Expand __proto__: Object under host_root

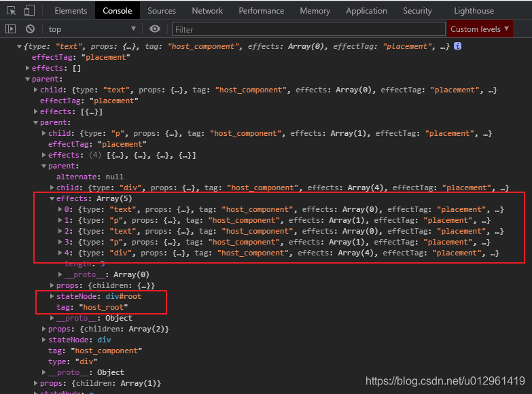pyautogui.click(x=52, y=318)
